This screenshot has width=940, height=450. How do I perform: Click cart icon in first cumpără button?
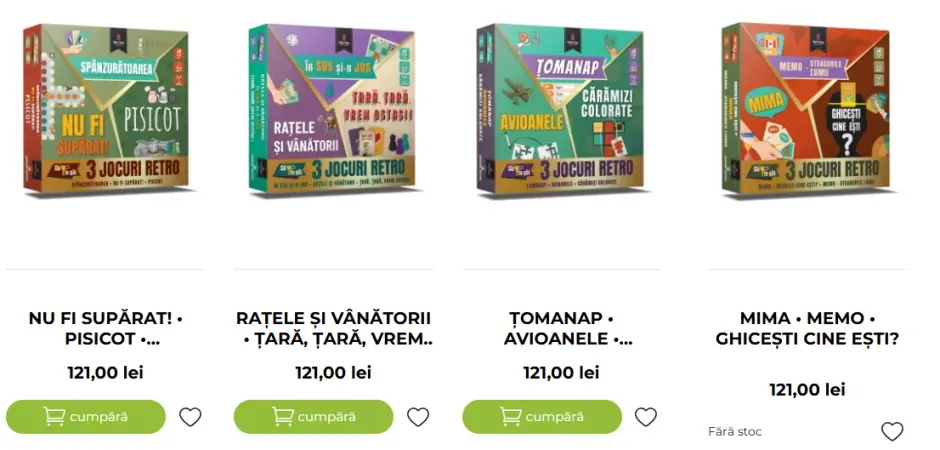pyautogui.click(x=54, y=416)
